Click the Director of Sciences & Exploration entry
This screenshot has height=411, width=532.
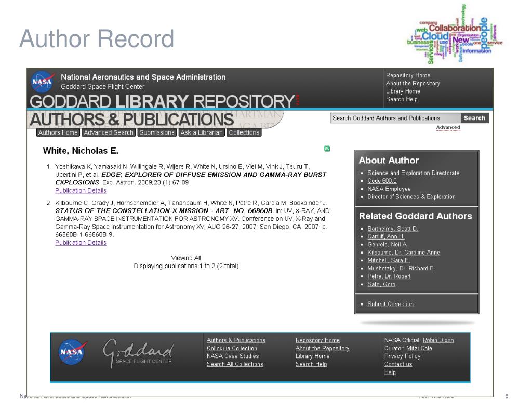[411, 196]
